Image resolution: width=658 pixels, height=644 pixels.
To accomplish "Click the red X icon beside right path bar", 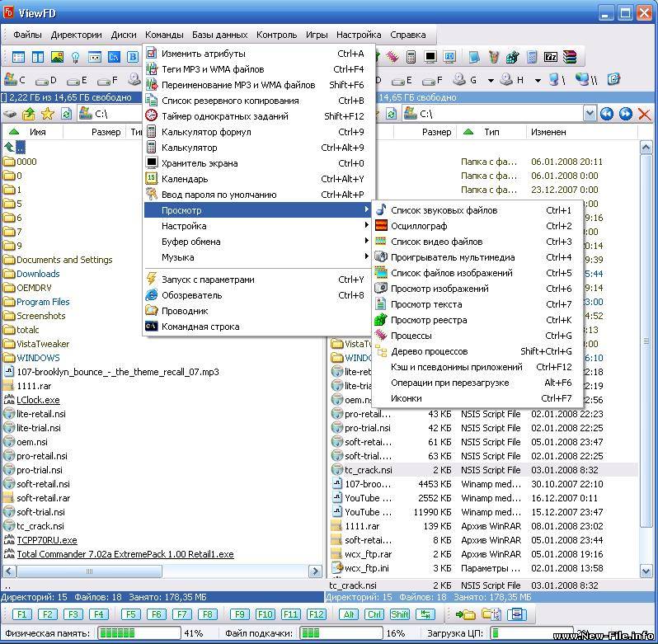I will (645, 114).
